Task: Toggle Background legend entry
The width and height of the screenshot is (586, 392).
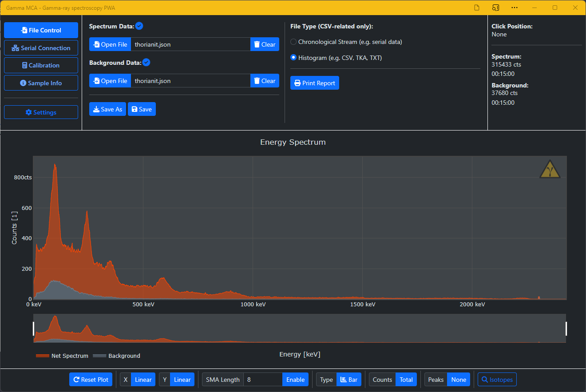Action: 117,356
